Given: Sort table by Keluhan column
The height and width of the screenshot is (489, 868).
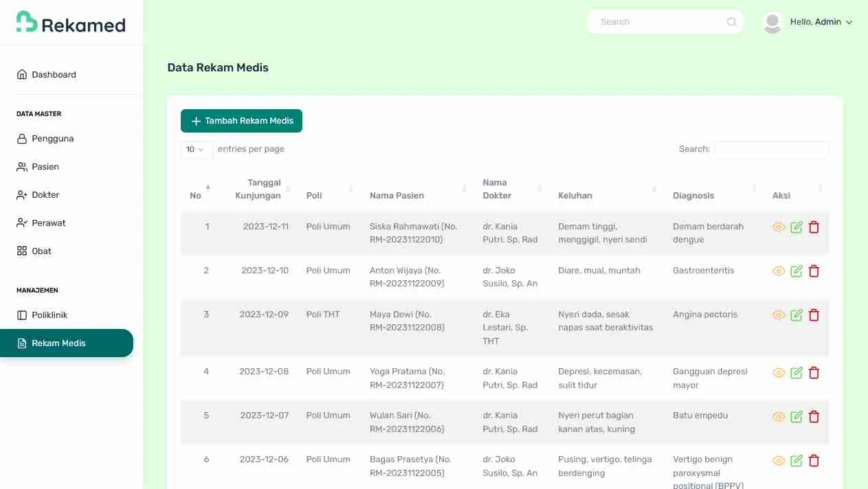Looking at the screenshot, I should pos(606,189).
